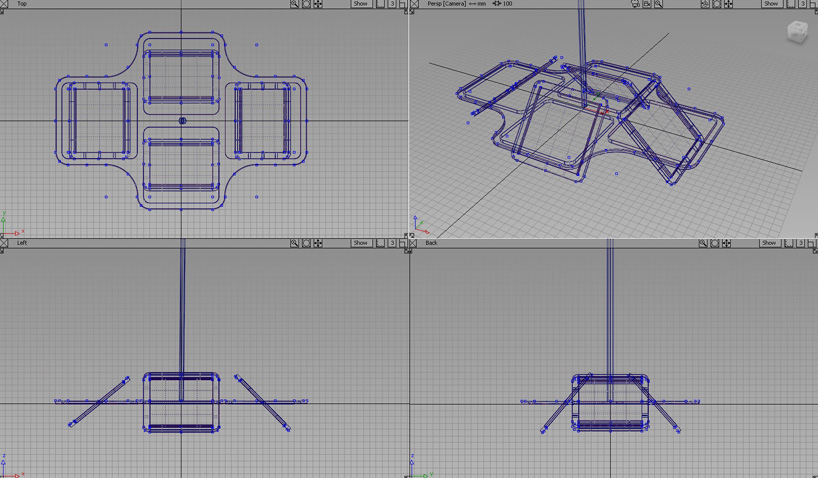This screenshot has width=818, height=478.
Task: Close the Left view with its X box
Action: [x=4, y=243]
